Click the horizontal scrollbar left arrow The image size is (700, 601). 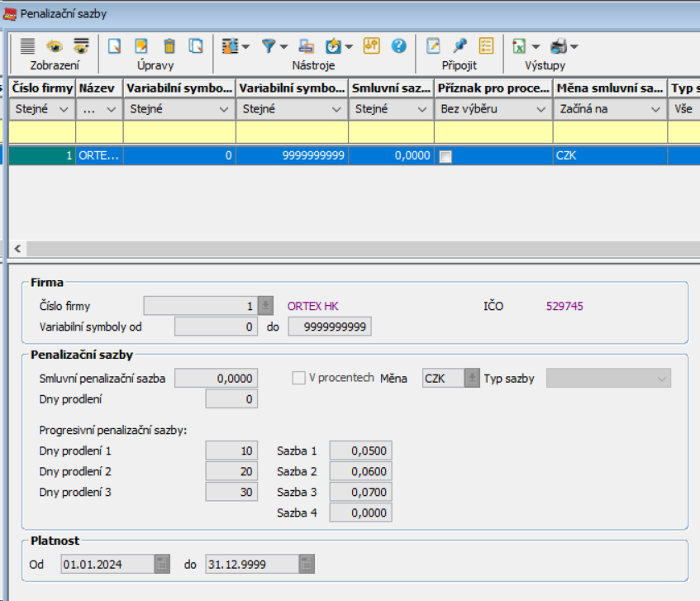(17, 248)
